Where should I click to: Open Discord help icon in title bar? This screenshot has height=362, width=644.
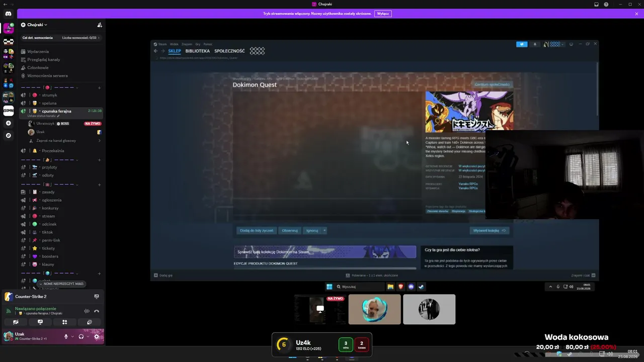[x=606, y=4]
